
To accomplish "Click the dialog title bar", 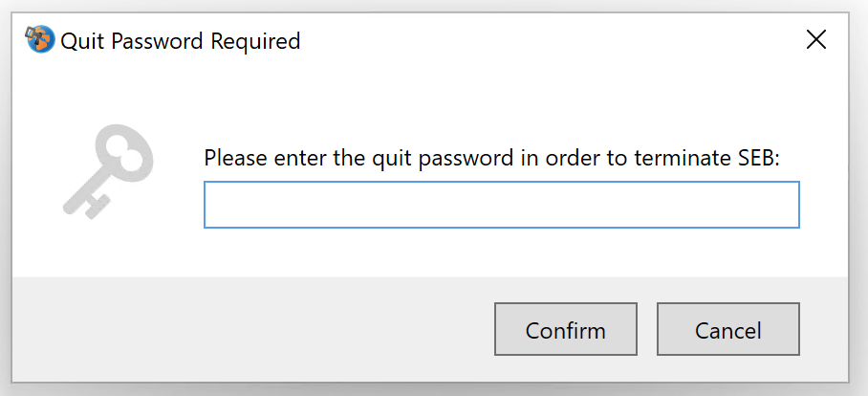I will pyautogui.click(x=498, y=40).
